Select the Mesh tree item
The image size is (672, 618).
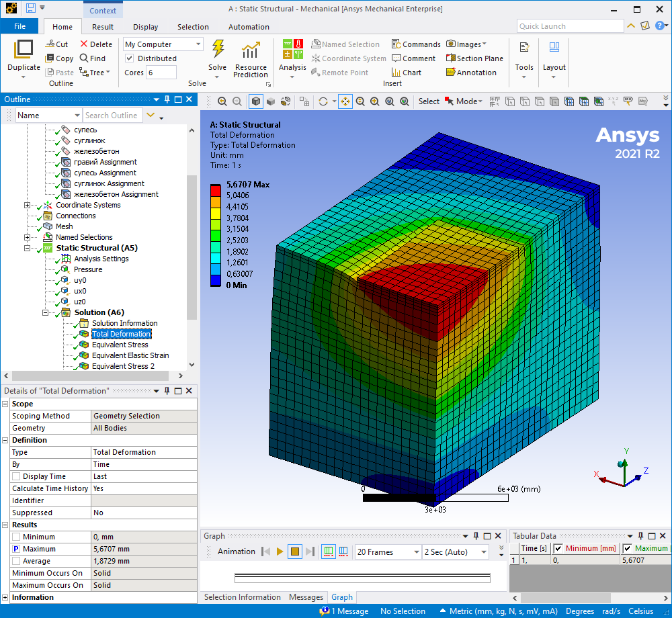[65, 226]
